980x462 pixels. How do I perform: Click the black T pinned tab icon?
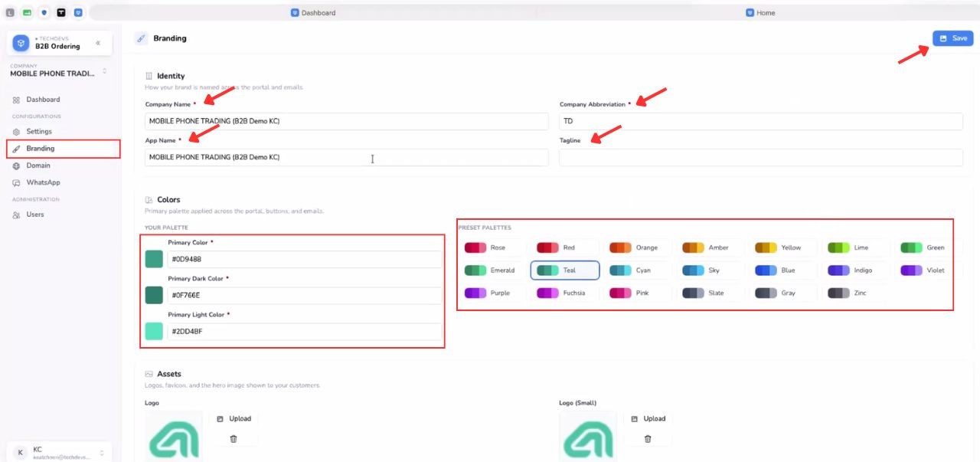tap(61, 13)
